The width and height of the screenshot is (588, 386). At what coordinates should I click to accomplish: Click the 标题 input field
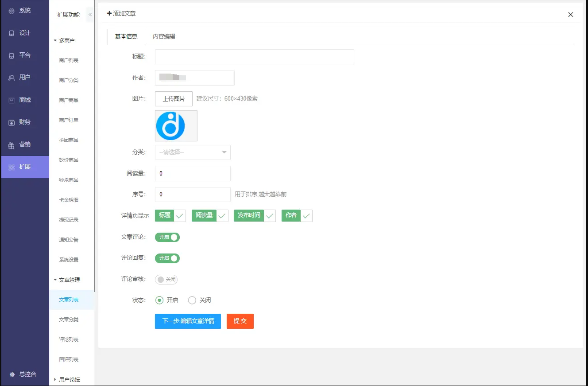(x=255, y=57)
